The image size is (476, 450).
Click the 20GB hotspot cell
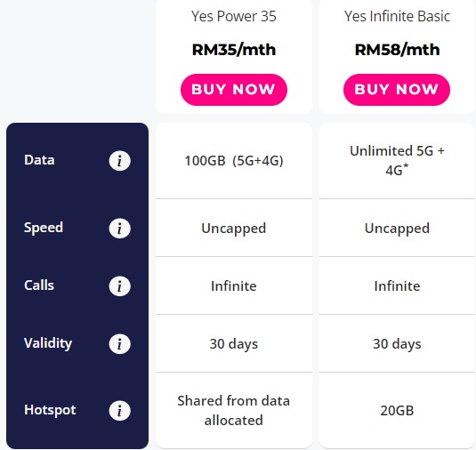click(x=397, y=411)
